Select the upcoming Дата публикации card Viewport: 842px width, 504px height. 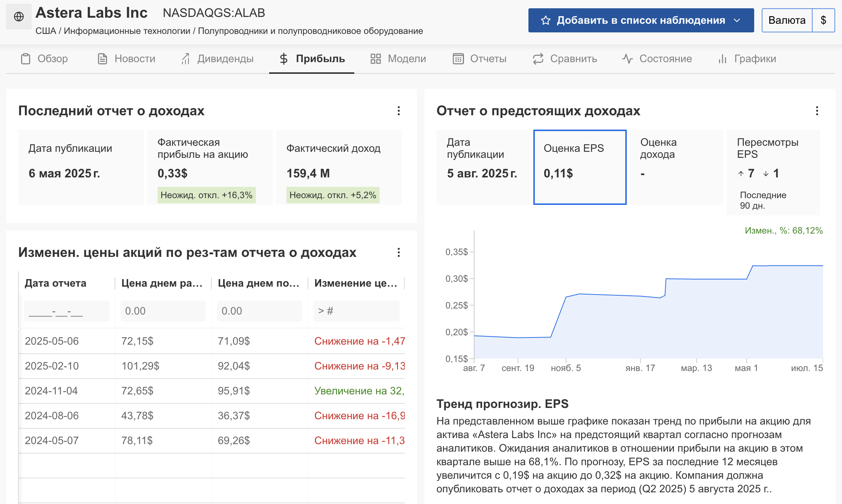click(x=483, y=167)
